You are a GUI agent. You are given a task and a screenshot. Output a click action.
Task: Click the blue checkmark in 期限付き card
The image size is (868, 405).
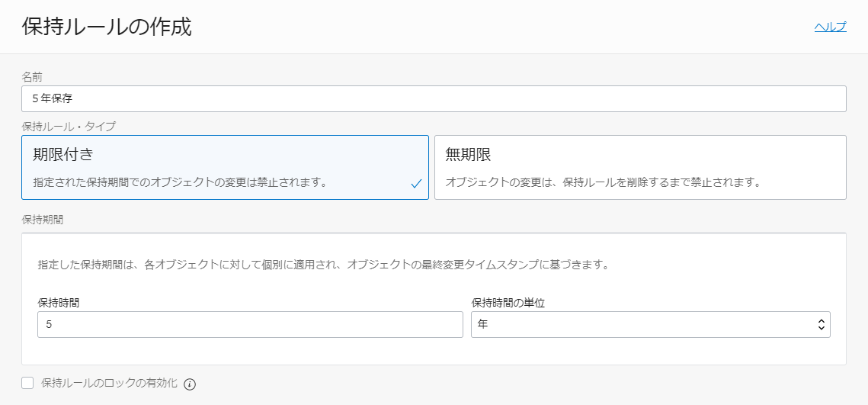click(417, 184)
